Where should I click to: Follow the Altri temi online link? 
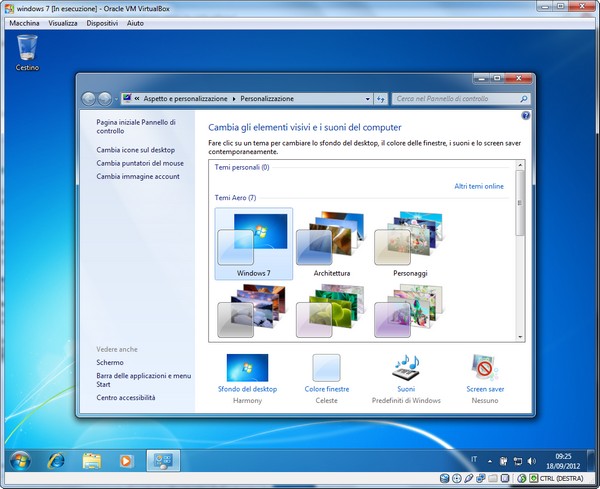tap(479, 186)
